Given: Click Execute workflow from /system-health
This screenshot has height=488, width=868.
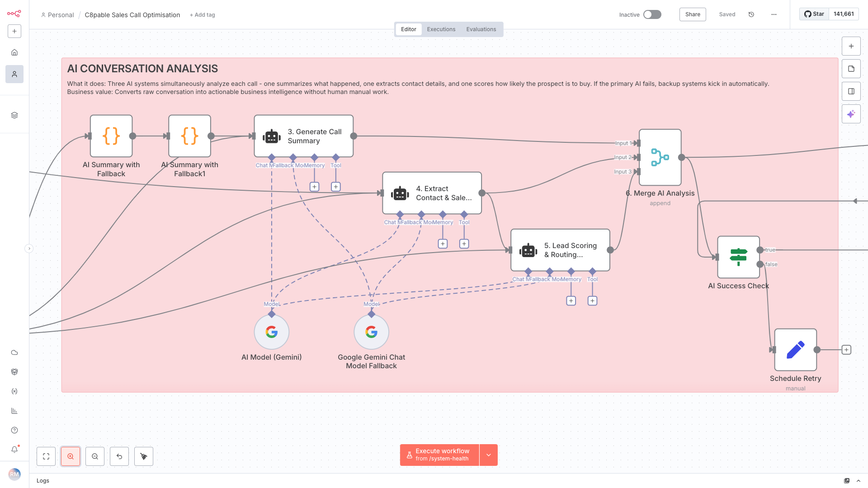Looking at the screenshot, I should 439,455.
